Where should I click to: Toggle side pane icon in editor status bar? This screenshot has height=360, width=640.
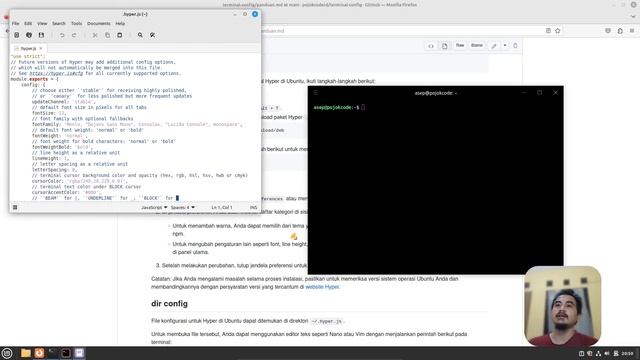click(15, 207)
